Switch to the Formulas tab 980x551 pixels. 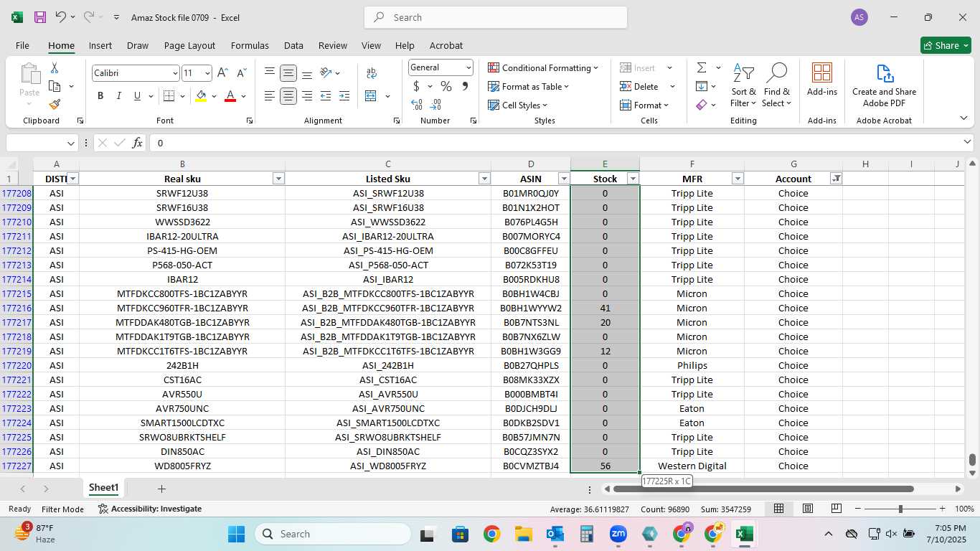[250, 45]
